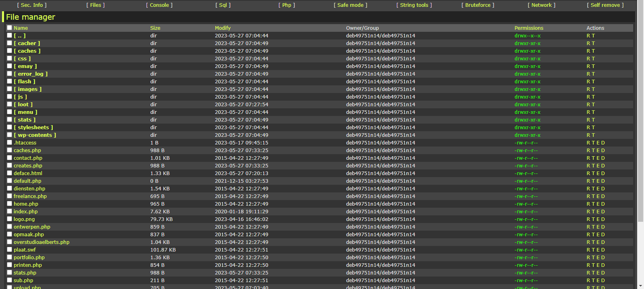Check the box for plaat.swf
Screen dimensions: 644x289
tap(9, 250)
